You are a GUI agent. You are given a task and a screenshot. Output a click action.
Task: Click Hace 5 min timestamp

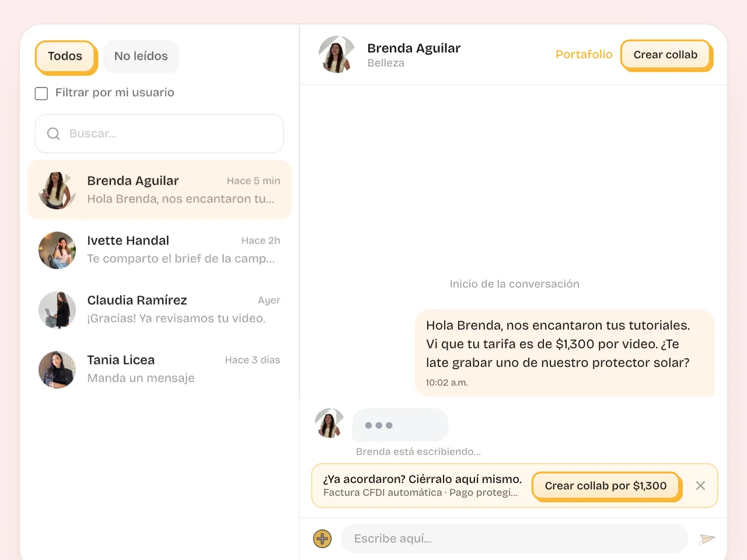pyautogui.click(x=253, y=181)
